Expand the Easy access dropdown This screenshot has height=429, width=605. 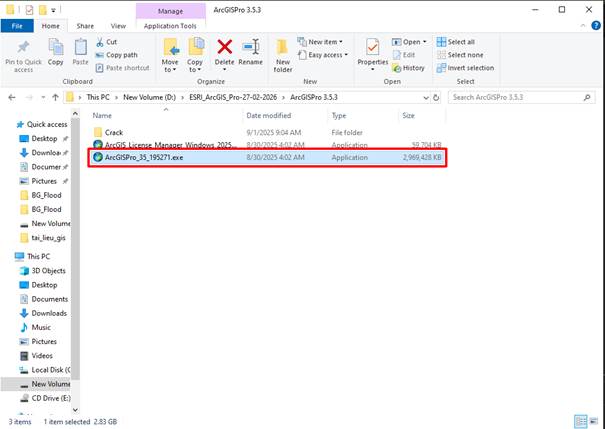[x=328, y=55]
